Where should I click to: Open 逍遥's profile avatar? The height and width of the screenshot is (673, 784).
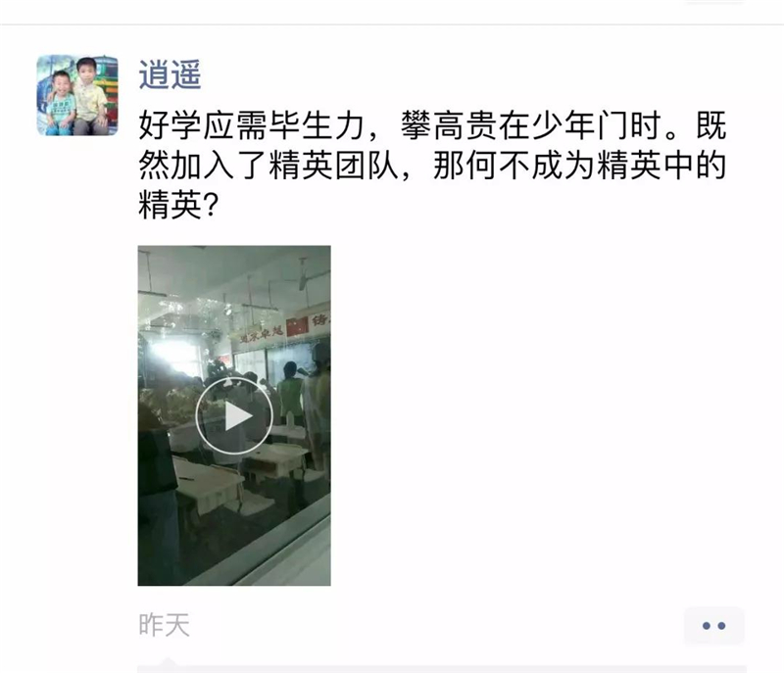tap(77, 95)
